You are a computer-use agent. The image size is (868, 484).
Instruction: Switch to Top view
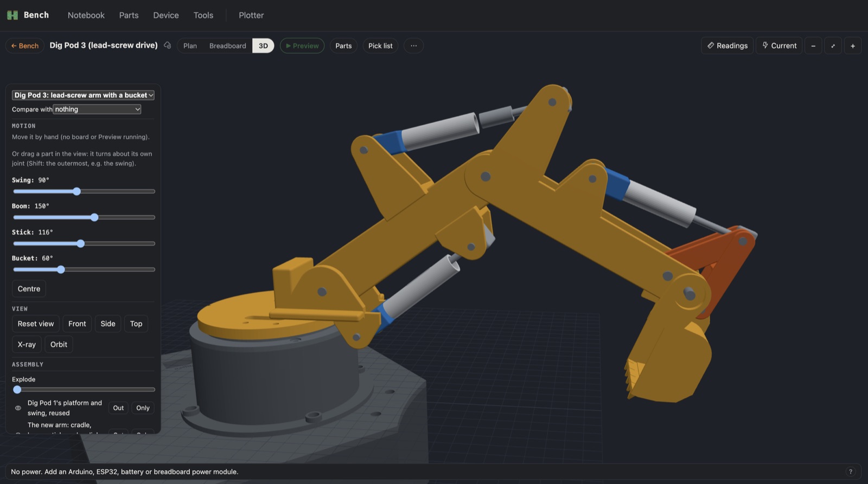pos(136,324)
